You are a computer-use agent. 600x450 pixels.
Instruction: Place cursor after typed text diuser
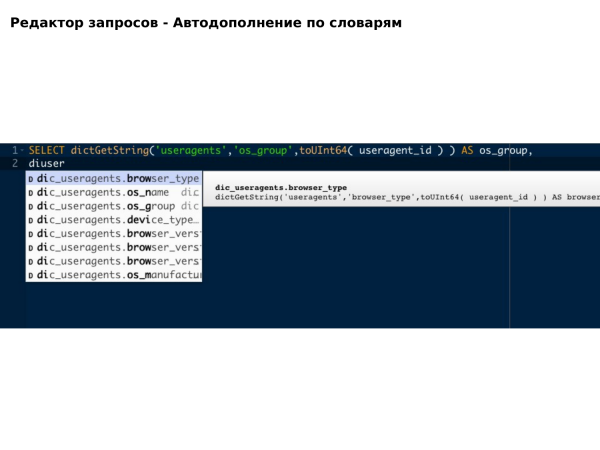pyautogui.click(x=65, y=163)
